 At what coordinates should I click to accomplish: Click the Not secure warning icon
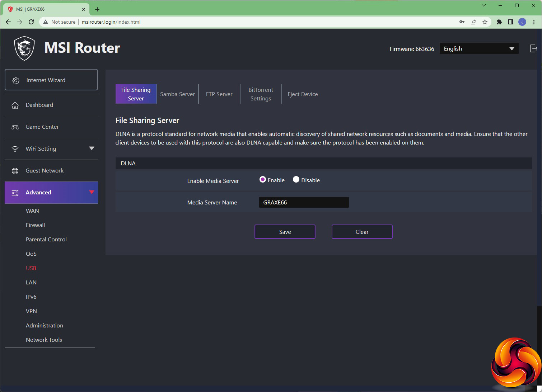[46, 22]
